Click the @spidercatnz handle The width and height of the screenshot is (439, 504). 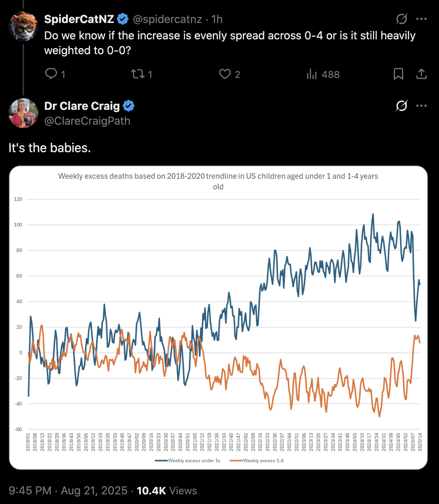pyautogui.click(x=167, y=19)
